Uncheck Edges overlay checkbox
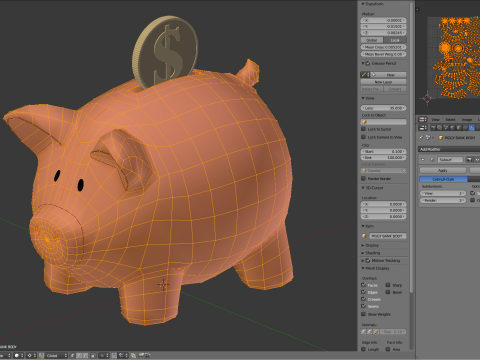 click(x=364, y=292)
